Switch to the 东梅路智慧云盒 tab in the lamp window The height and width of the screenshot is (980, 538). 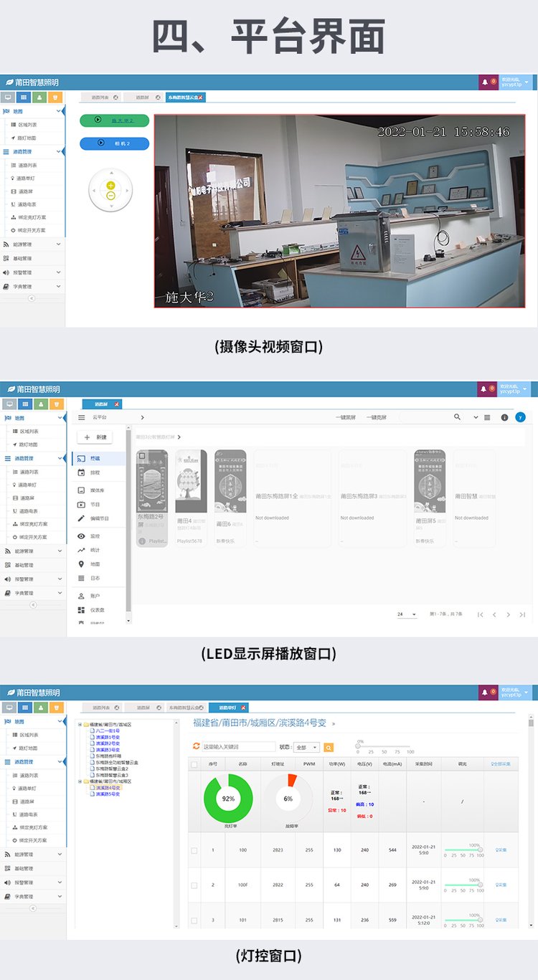[x=184, y=707]
